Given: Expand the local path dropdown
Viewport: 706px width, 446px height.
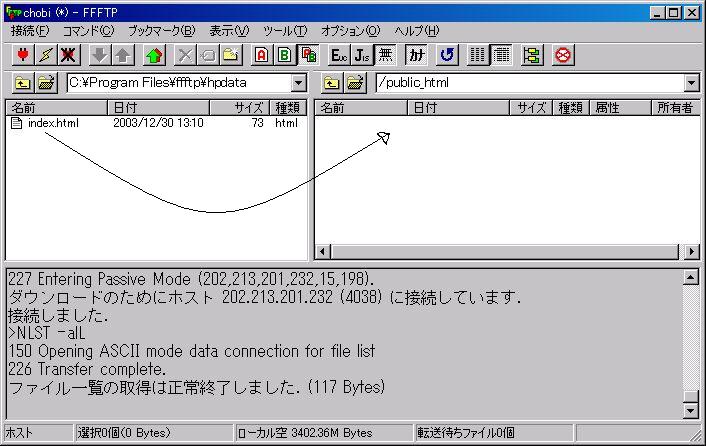Looking at the screenshot, I should 299,84.
